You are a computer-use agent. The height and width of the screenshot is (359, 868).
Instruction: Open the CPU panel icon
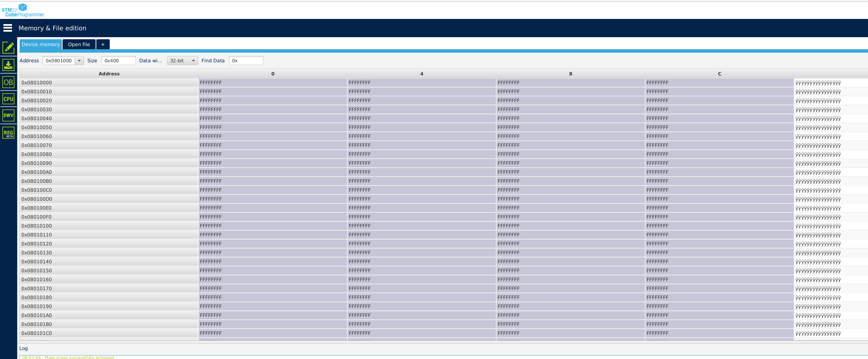pos(8,99)
